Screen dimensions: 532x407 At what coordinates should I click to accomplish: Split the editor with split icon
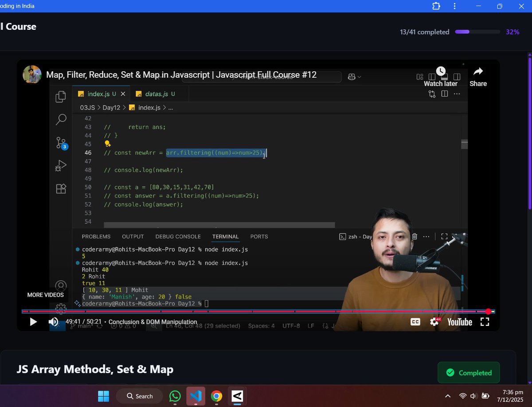445,94
